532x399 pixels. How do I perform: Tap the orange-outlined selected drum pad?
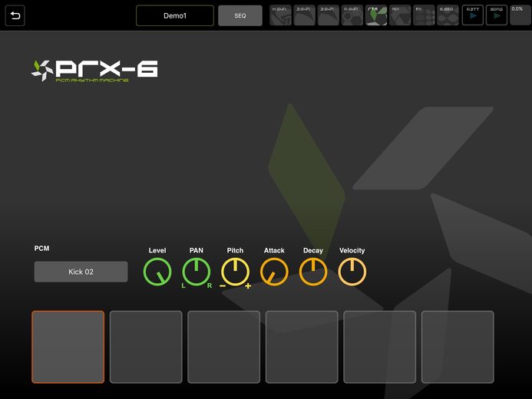click(68, 347)
